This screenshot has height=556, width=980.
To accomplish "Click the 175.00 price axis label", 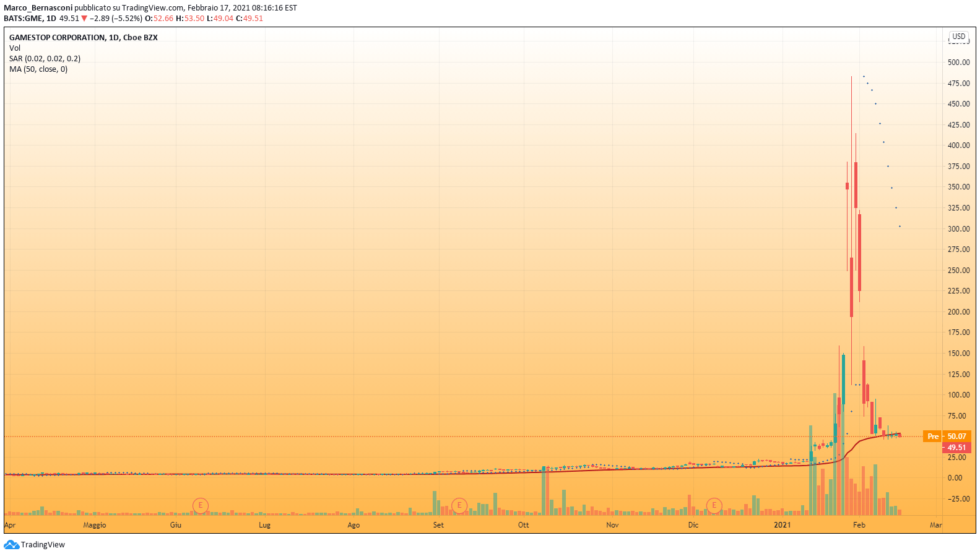I will tap(959, 332).
